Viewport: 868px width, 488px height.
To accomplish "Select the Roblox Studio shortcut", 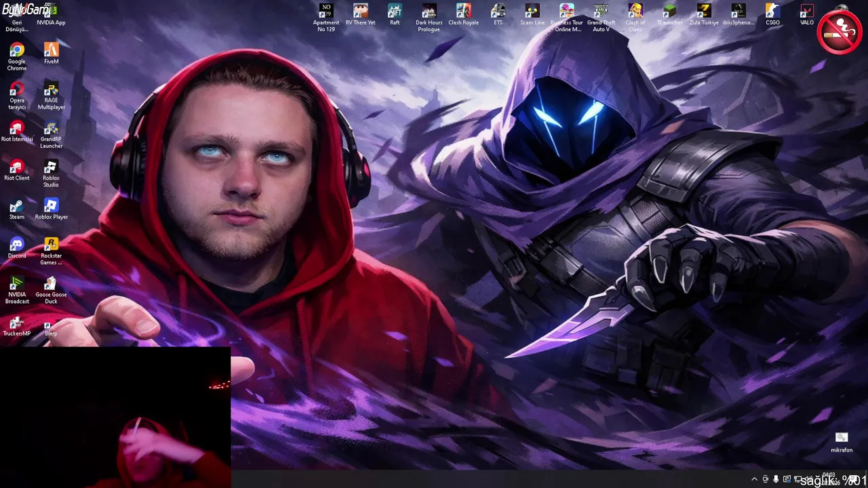I will click(51, 174).
